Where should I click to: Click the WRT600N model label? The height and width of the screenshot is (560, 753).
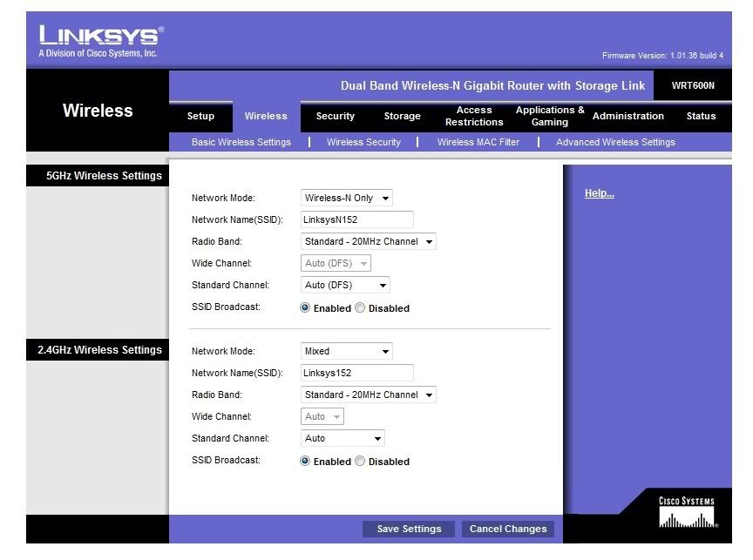pyautogui.click(x=693, y=86)
